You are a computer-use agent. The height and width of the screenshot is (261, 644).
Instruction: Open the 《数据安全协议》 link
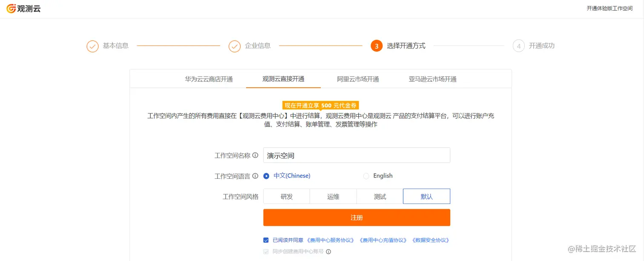[x=430, y=240]
